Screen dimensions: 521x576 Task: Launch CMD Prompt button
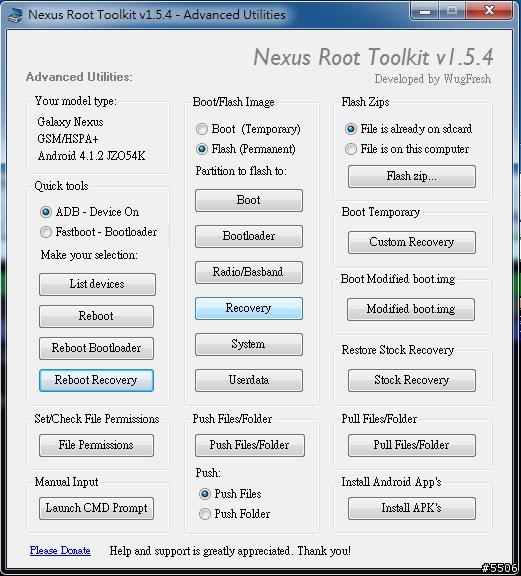click(96, 508)
